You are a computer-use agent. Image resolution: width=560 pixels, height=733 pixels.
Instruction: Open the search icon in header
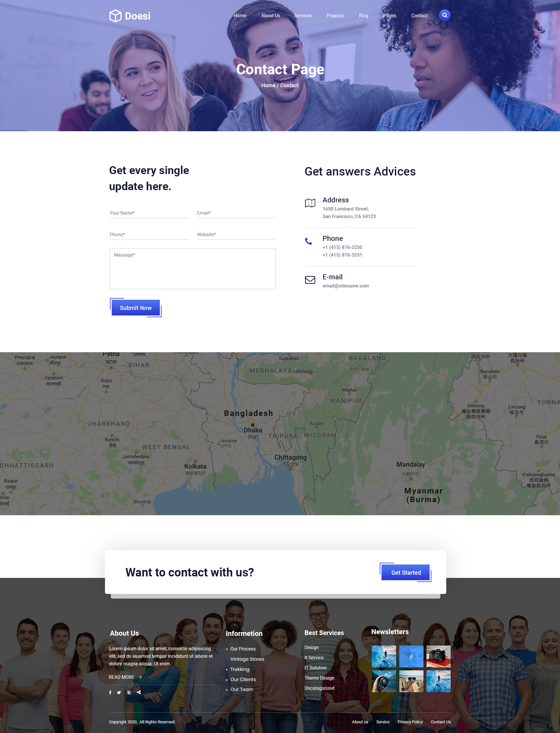tap(444, 15)
